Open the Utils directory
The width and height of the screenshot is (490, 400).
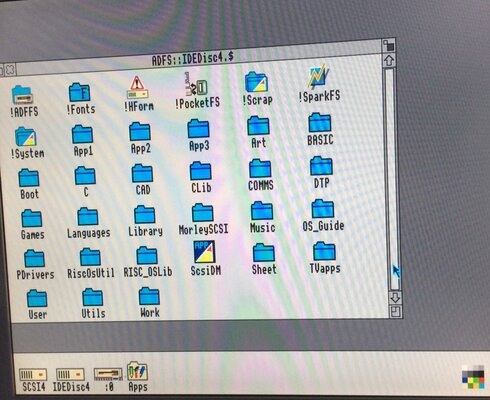92,297
